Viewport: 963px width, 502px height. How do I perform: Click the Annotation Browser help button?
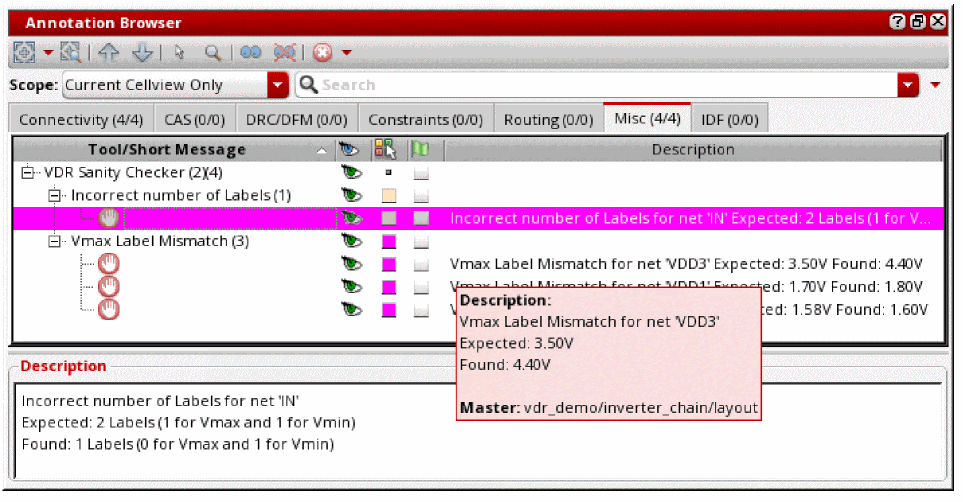[x=897, y=22]
